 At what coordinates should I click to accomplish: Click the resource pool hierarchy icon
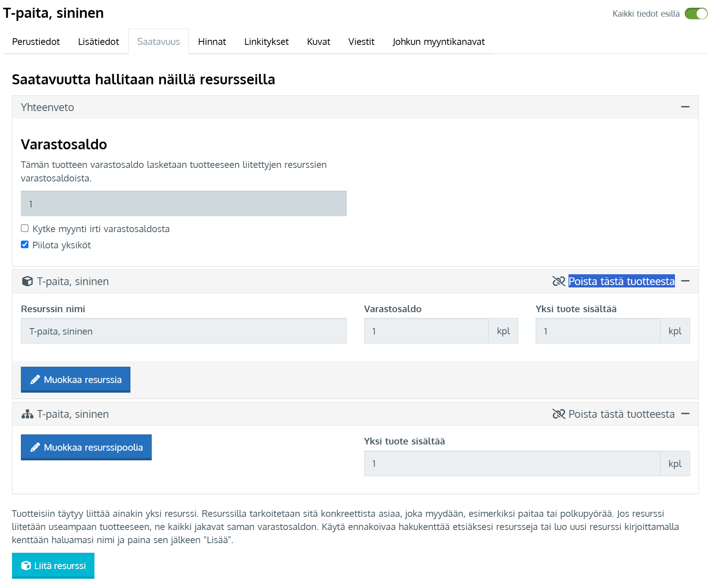coord(27,414)
